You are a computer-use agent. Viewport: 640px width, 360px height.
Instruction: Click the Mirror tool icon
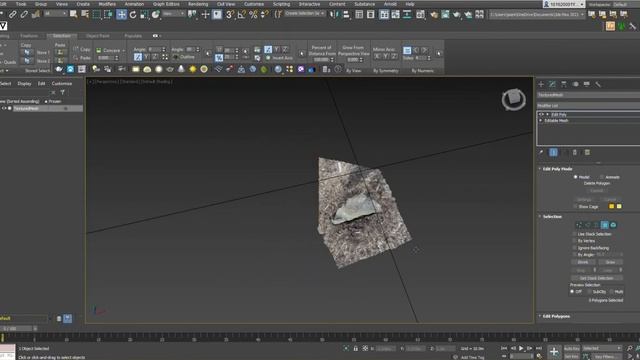click(x=334, y=15)
